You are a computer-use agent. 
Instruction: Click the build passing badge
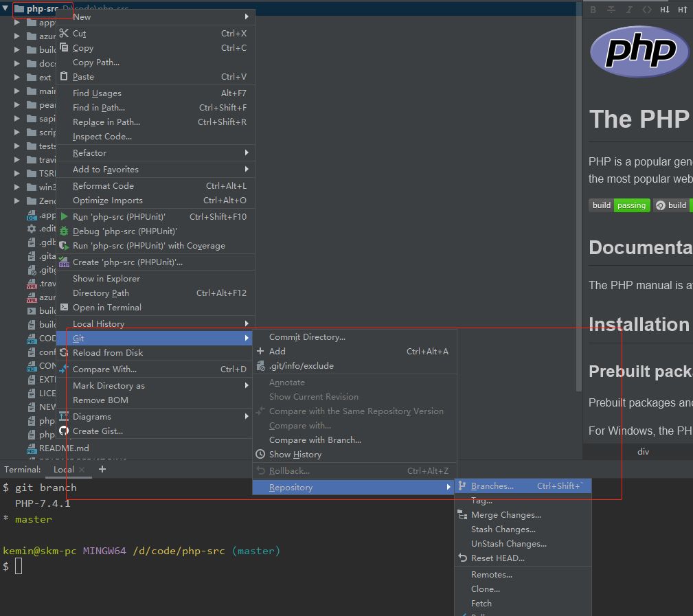coord(620,205)
